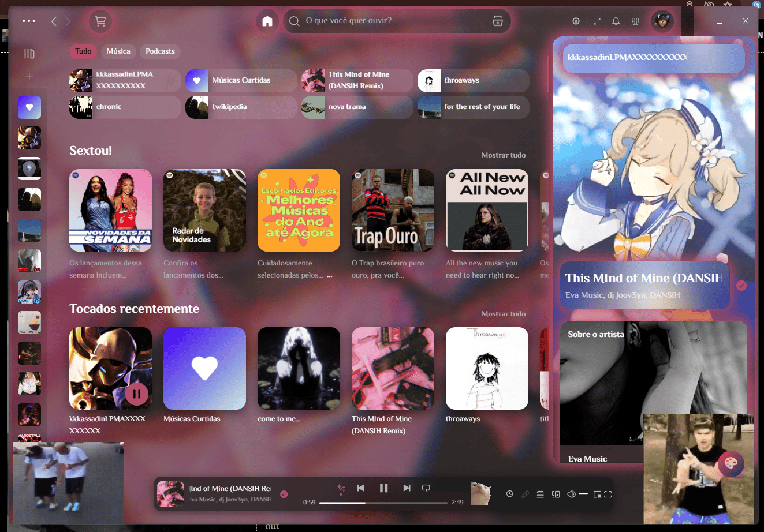Screen dimensions: 764x532
Task: Mute the volume speaker icon
Action: click(571, 494)
